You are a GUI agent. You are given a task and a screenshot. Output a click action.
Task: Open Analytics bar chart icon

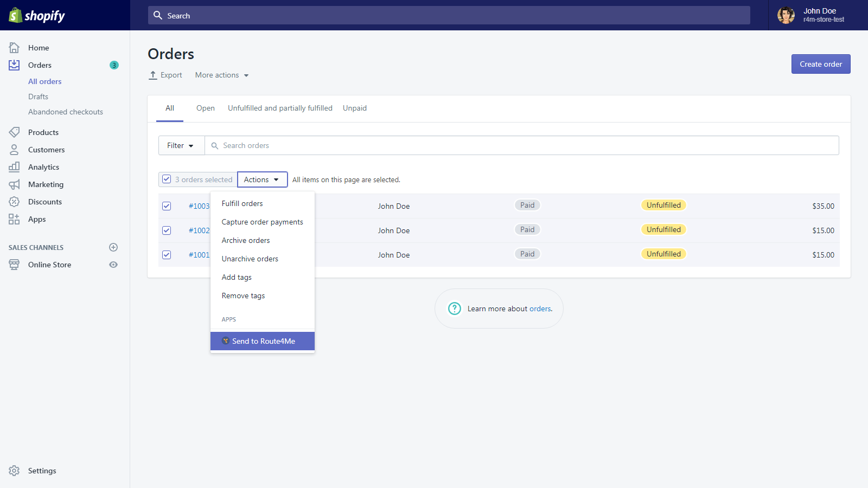[14, 167]
